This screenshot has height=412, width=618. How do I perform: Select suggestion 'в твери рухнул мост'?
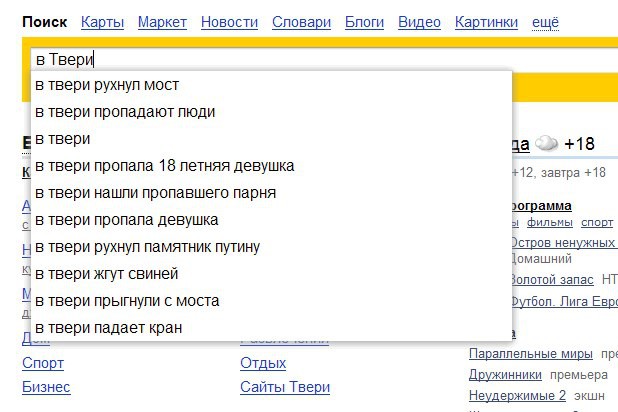tap(107, 85)
